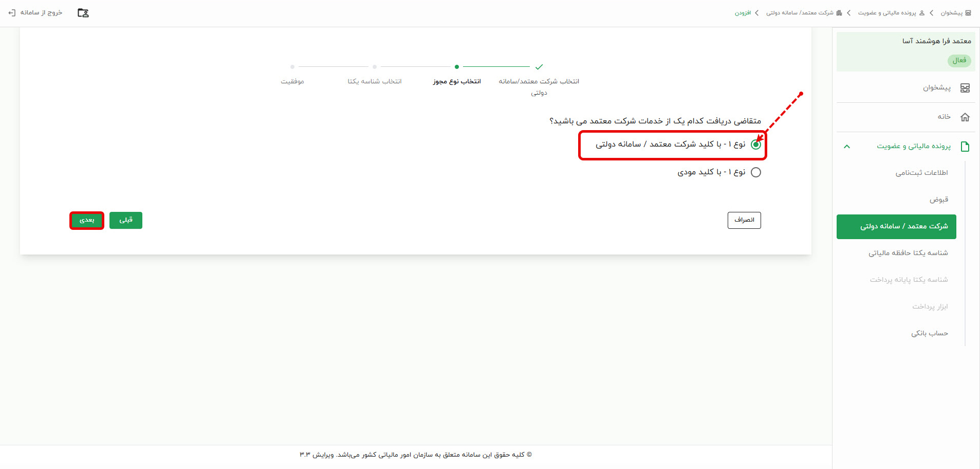Click the sidebar پیشخوان dashboard icon
This screenshot has height=469, width=980.
965,88
